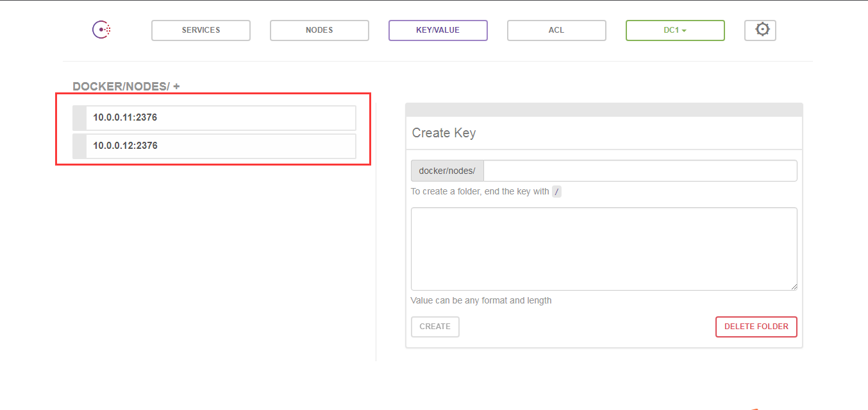Open the 10.0.0.12:2376 key entry
Viewport: 868px width, 410px height.
(x=214, y=146)
